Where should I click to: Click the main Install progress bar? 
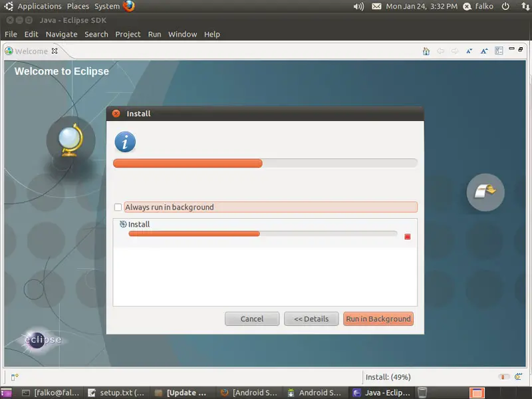coord(265,163)
